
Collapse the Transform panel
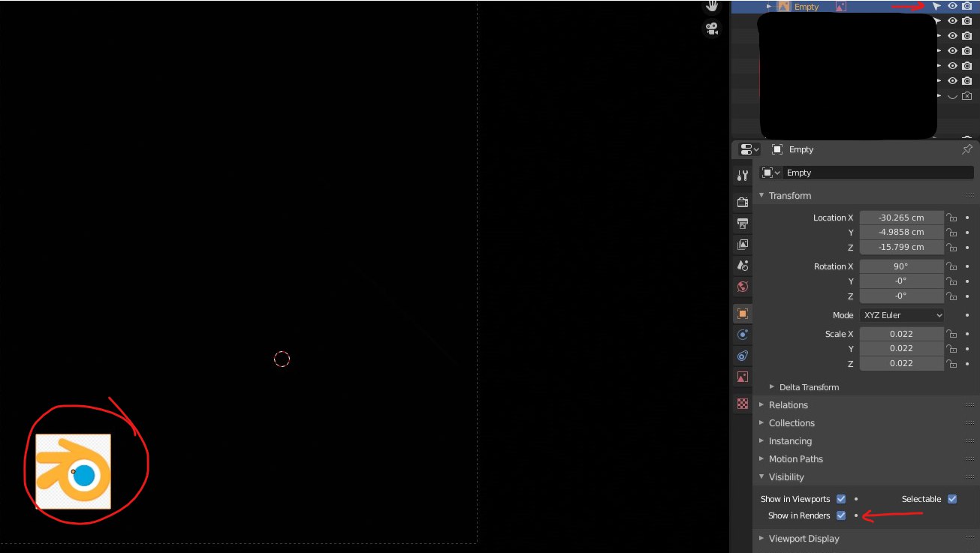[761, 195]
